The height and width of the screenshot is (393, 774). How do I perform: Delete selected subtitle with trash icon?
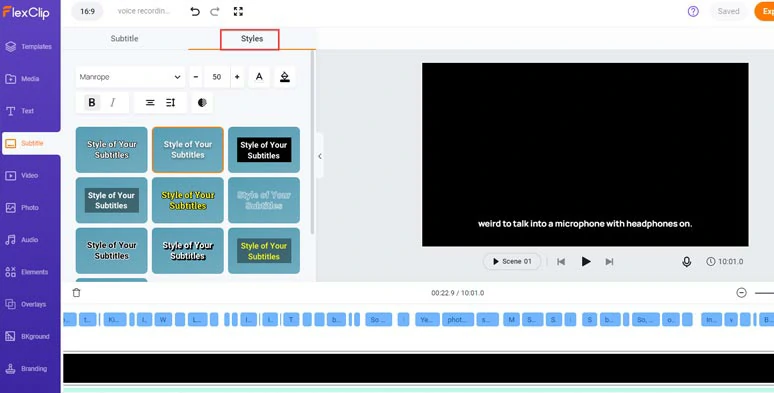pyautogui.click(x=77, y=293)
